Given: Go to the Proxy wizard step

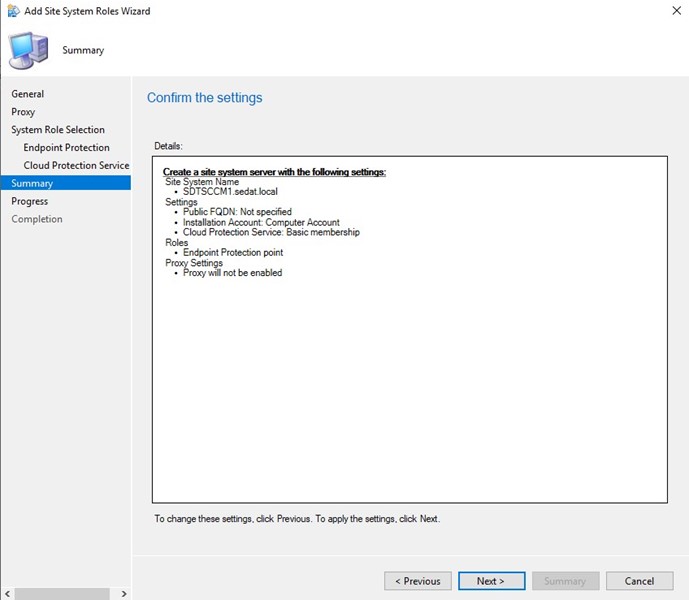Looking at the screenshot, I should click(x=23, y=112).
